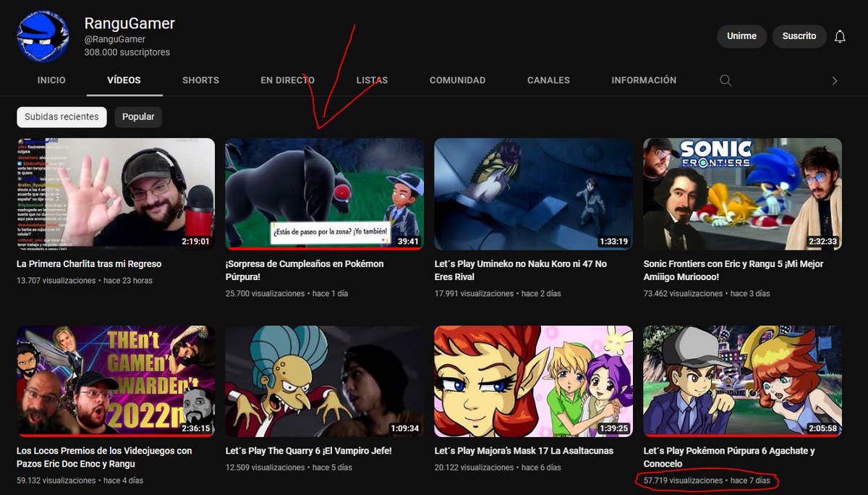The height and width of the screenshot is (495, 868).
Task: Switch to the SHORTS tab
Action: tap(200, 80)
